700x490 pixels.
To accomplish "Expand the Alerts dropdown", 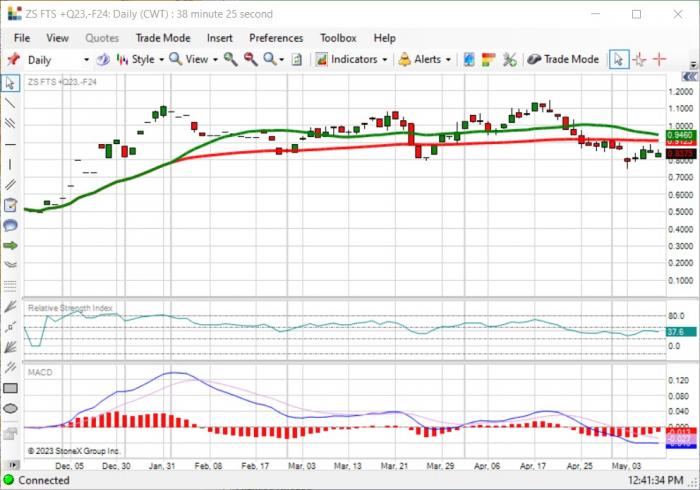I will click(x=425, y=59).
